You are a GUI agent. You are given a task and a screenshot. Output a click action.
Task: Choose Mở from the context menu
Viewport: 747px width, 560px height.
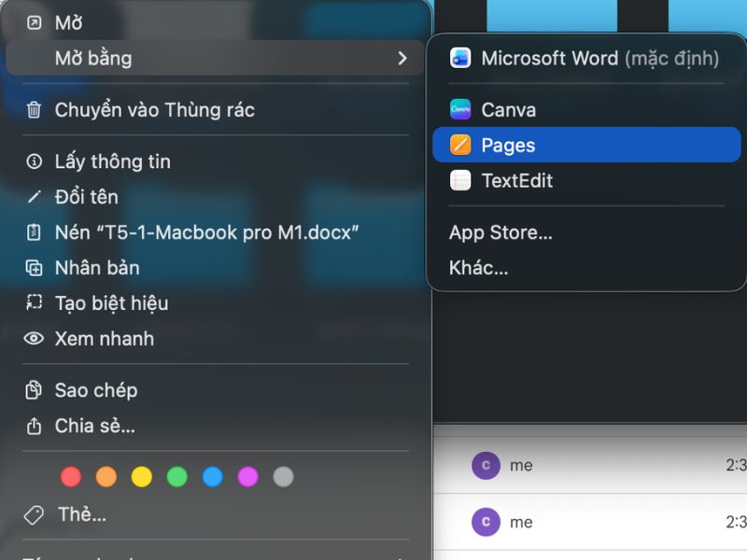pos(215,22)
